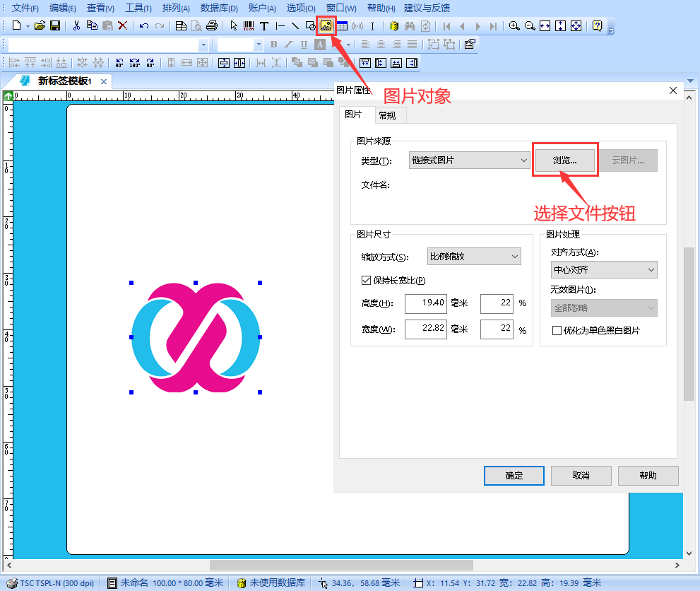
Task: Click the zoom in magnifier icon
Action: coord(514,25)
